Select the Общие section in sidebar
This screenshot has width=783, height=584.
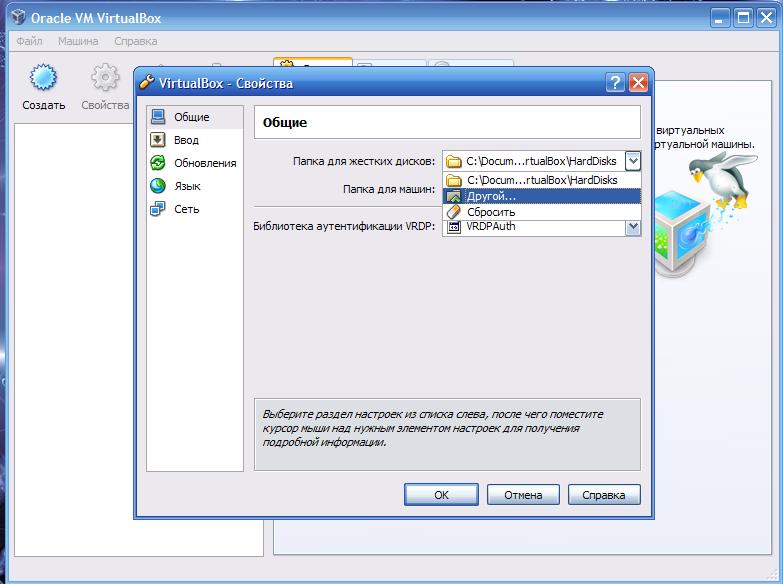195,117
